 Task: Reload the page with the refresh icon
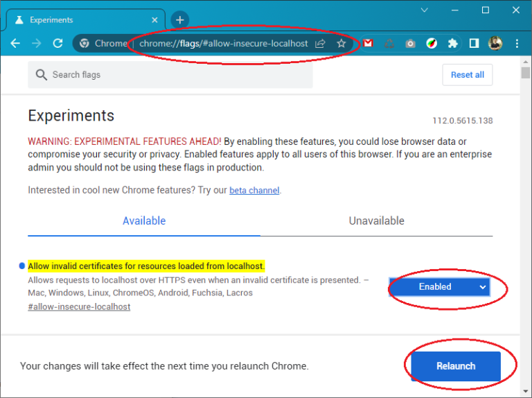pyautogui.click(x=58, y=43)
